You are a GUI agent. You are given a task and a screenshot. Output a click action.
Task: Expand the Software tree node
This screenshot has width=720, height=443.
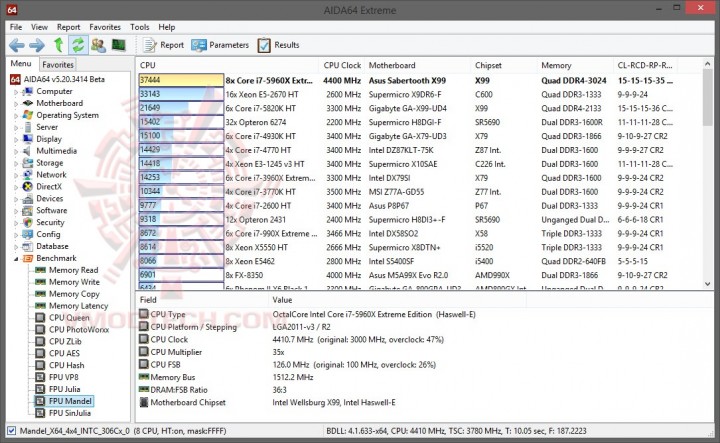click(x=16, y=211)
